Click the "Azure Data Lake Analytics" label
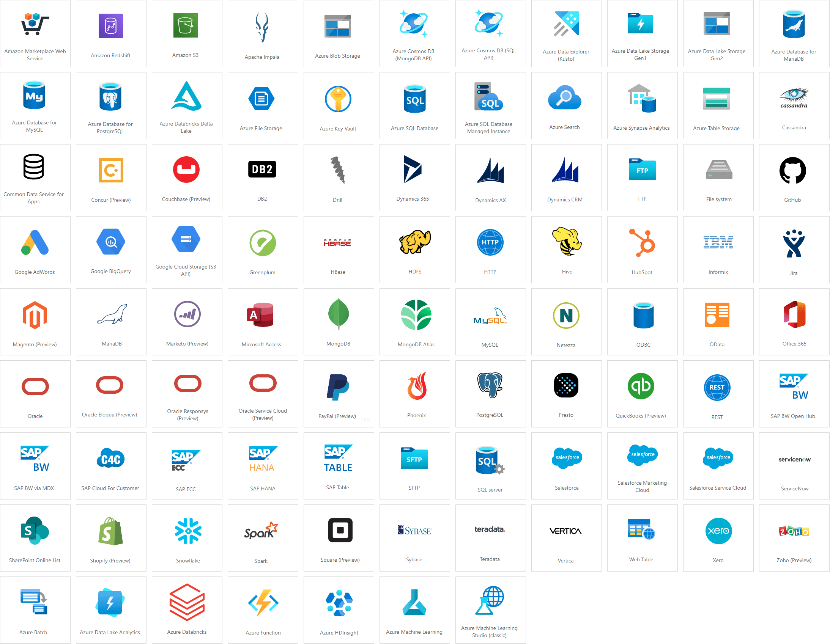 110,633
